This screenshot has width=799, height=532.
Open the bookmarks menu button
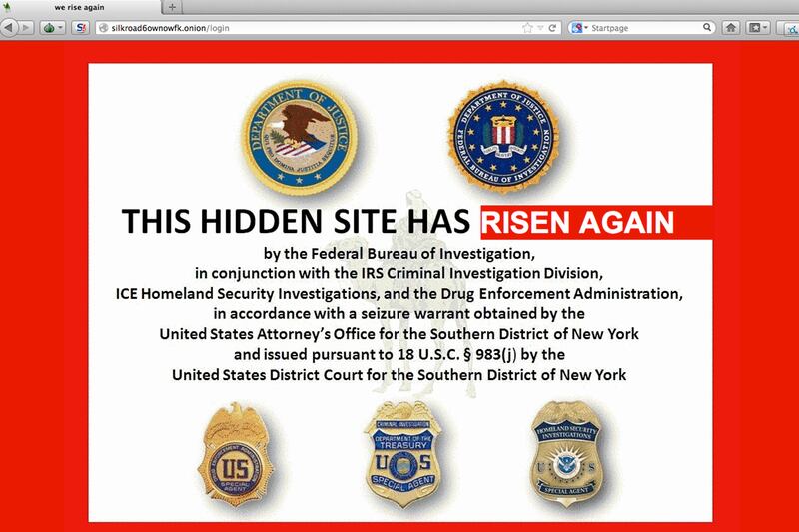coord(757,28)
